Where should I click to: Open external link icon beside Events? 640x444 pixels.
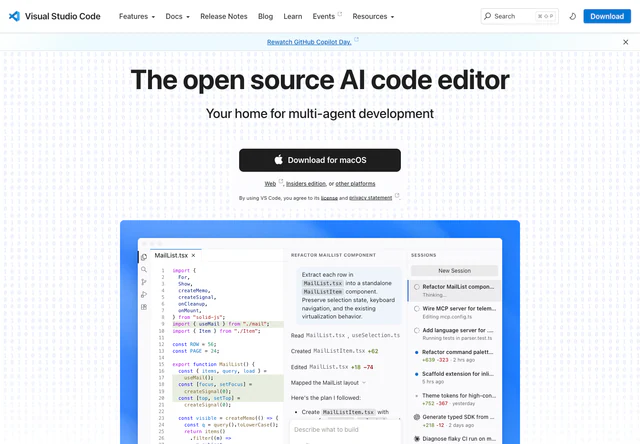click(x=340, y=14)
